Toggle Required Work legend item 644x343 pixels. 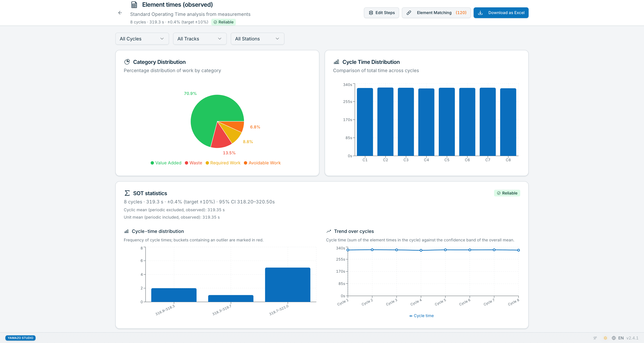[x=223, y=163]
